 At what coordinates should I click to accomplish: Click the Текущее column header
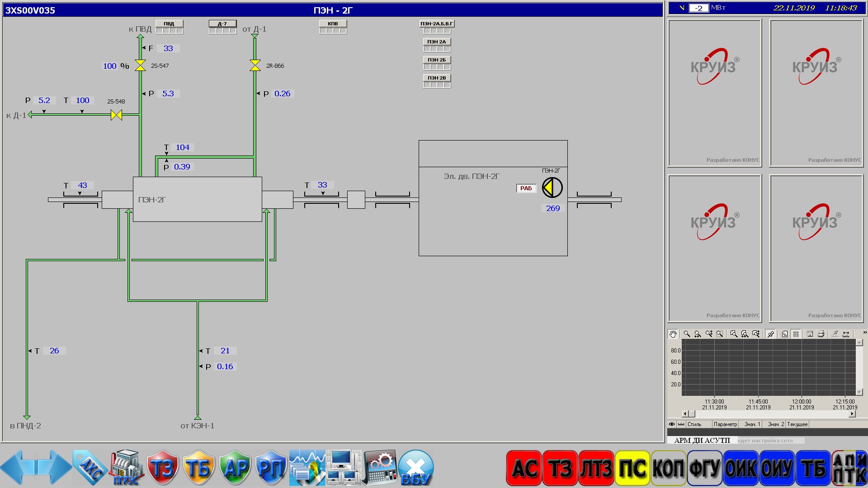[x=797, y=424]
